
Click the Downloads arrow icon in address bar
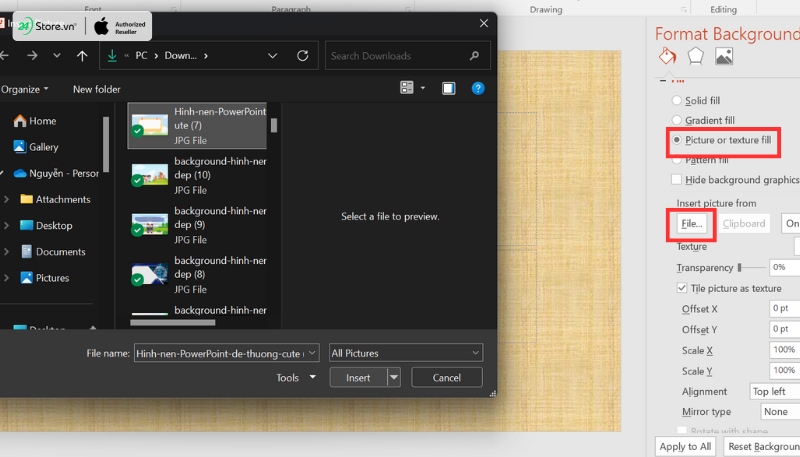[x=112, y=56]
